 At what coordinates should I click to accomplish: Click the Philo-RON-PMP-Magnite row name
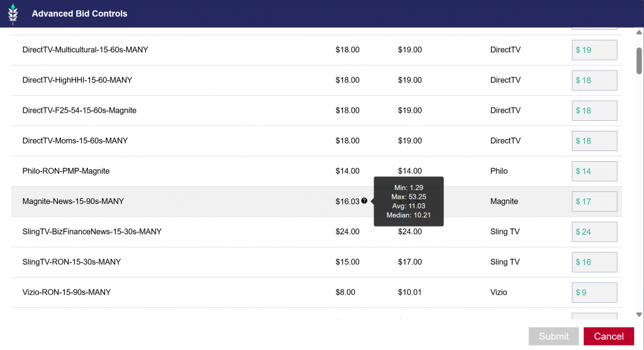click(65, 171)
